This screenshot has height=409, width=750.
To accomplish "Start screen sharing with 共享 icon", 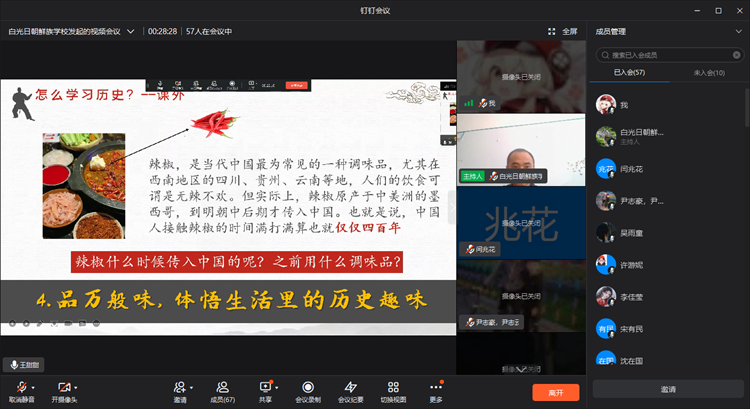I will 265,386.
